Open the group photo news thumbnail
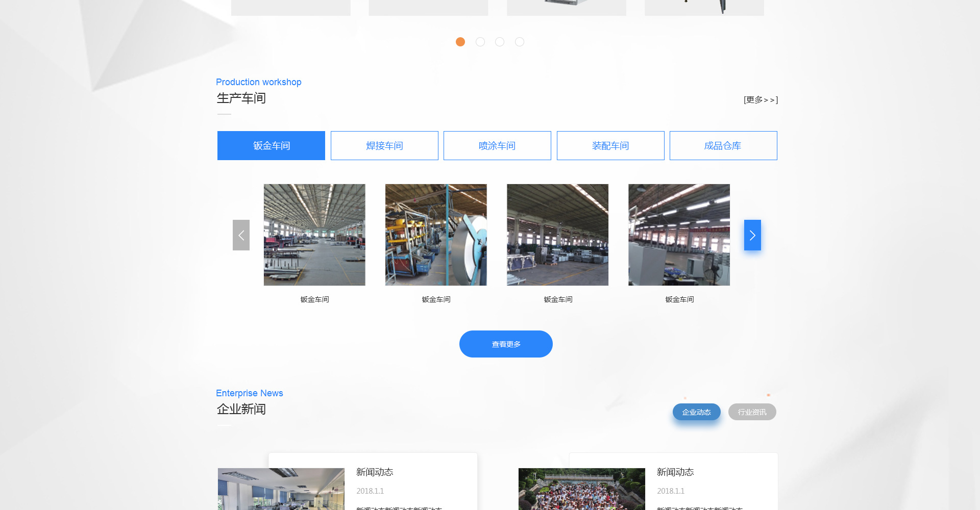Viewport: 980px width, 510px height. [582, 489]
